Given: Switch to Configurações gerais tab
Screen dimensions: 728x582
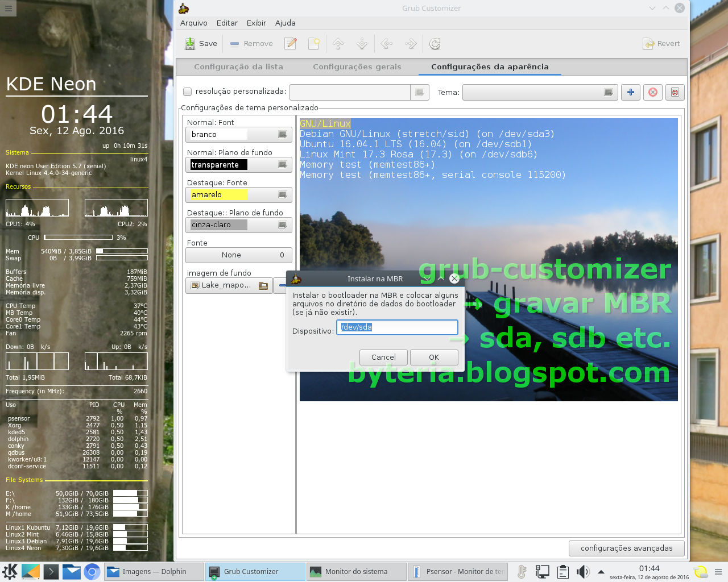Looking at the screenshot, I should [357, 66].
